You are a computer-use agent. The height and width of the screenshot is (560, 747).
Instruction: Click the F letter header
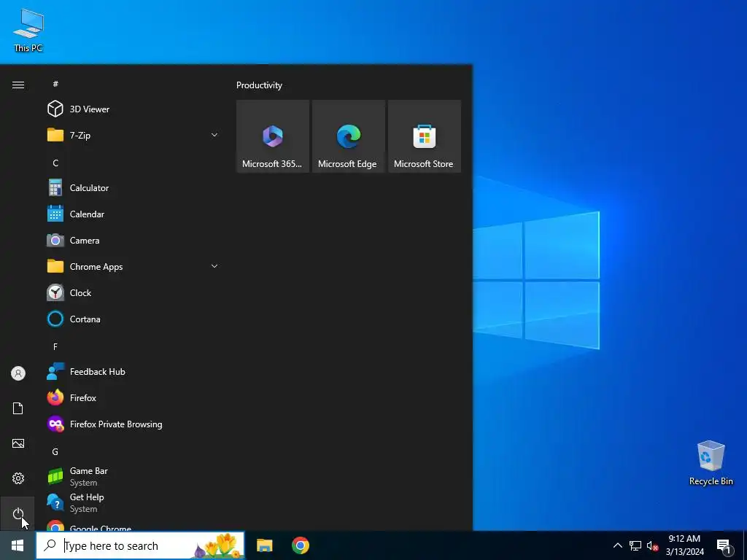coord(55,346)
